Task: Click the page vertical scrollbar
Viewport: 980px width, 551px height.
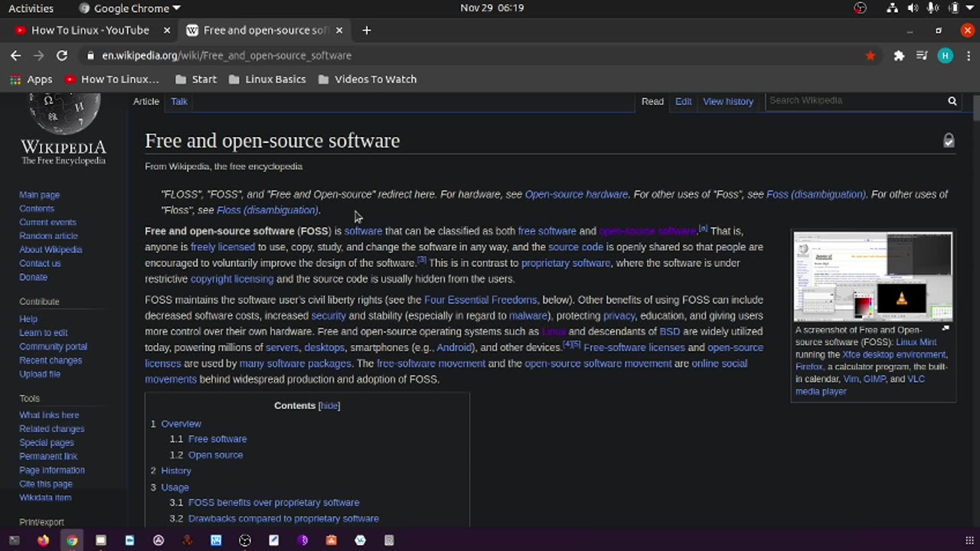Action: [x=975, y=107]
